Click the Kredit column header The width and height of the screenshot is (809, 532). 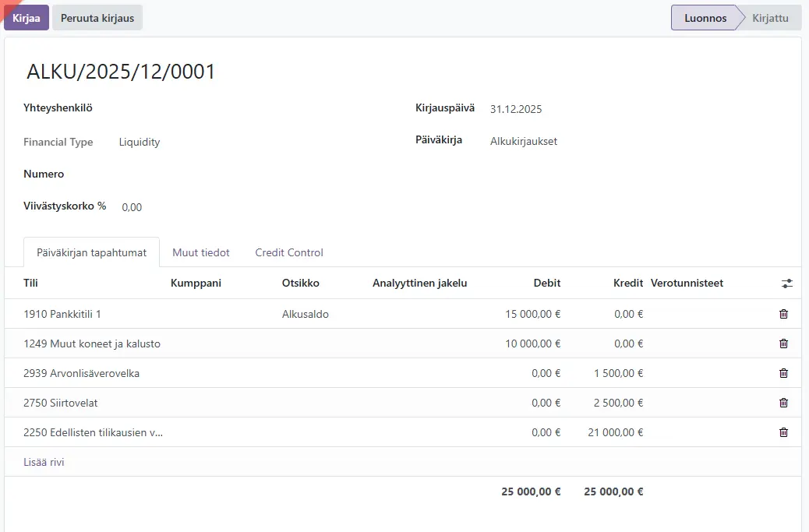tap(628, 283)
